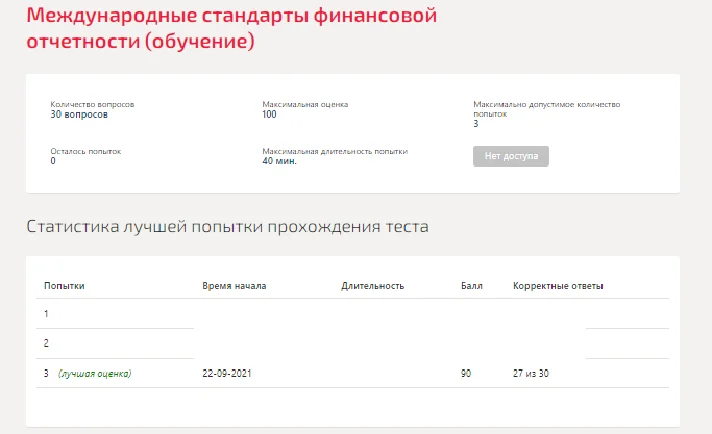Click the "40 мин." maximum duration value
Image resolution: width=712 pixels, height=434 pixels.
(x=279, y=161)
